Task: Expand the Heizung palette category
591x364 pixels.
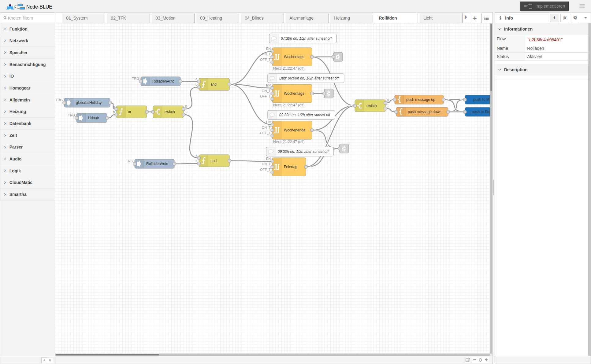Action: (28, 112)
